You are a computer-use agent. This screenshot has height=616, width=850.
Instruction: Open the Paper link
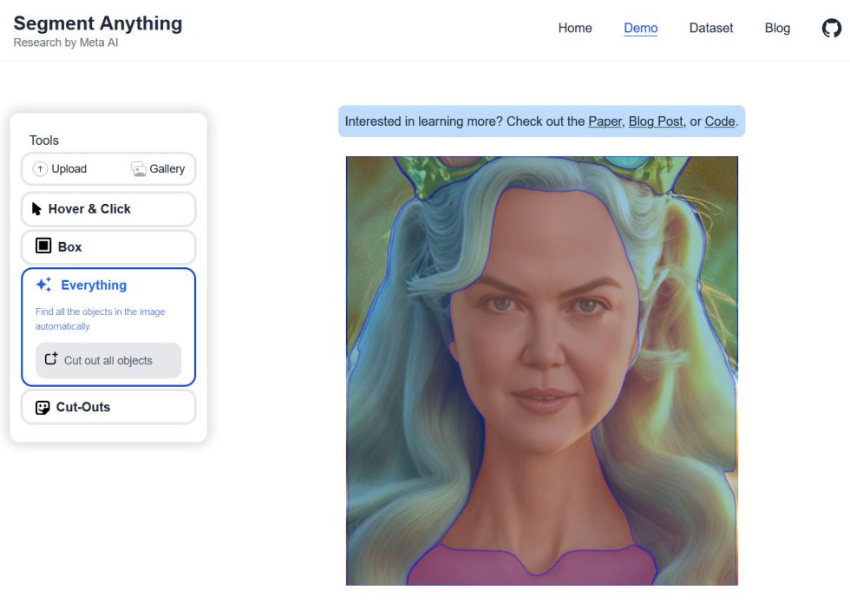[605, 121]
